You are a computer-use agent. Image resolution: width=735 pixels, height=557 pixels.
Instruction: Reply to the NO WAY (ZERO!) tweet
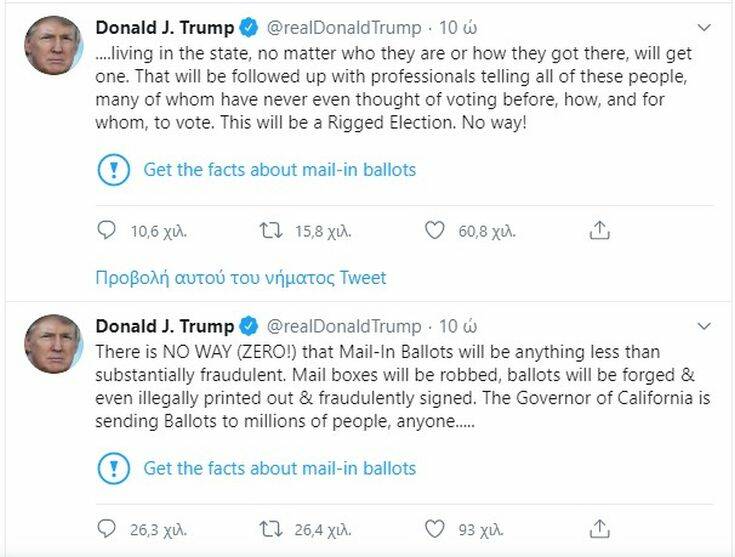coord(107,528)
